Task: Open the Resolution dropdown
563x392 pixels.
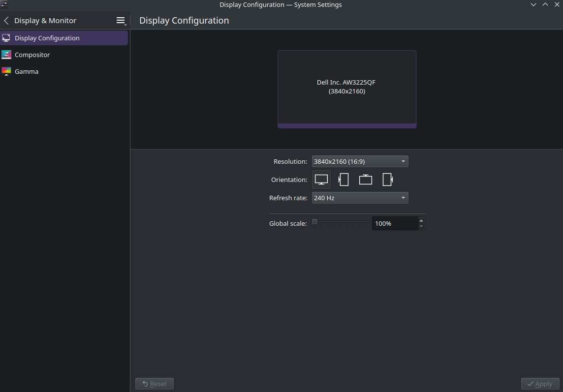Action: point(360,161)
